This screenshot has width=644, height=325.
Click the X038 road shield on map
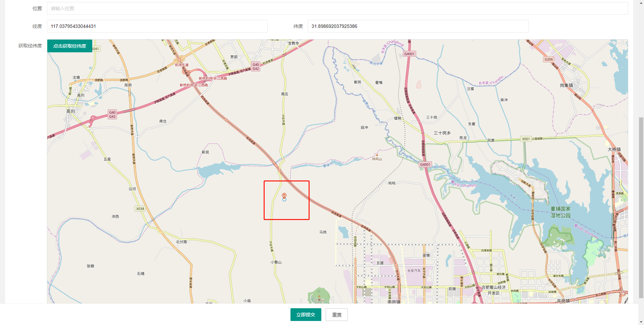[140, 209]
